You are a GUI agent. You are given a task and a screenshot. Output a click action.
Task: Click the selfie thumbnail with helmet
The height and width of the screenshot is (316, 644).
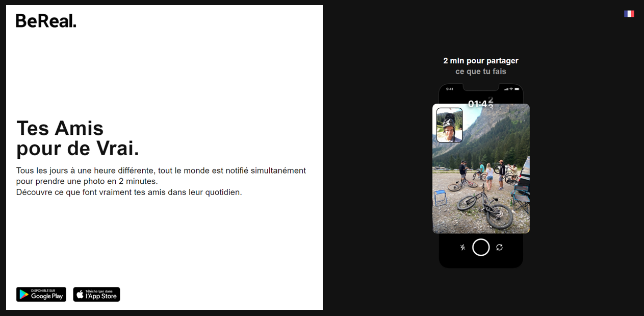click(450, 125)
